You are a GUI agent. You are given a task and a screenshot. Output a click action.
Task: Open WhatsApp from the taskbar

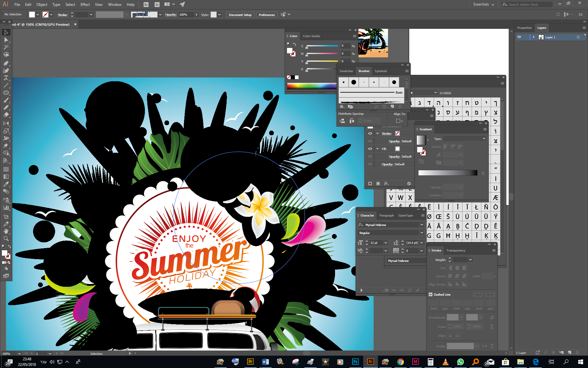[460, 362]
